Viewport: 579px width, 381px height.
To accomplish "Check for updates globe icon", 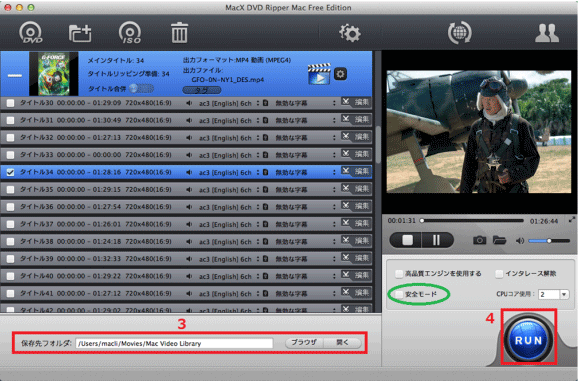I will point(459,33).
